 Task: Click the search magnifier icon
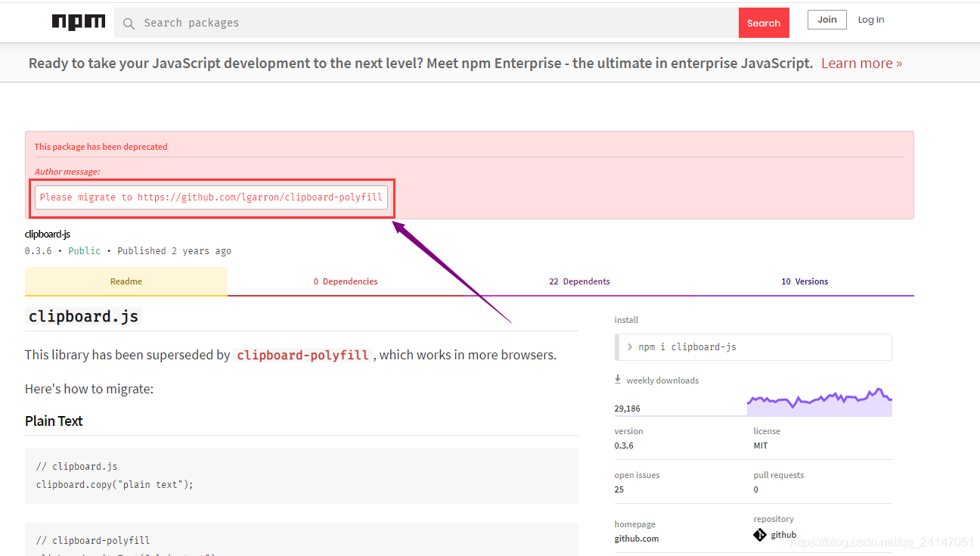coord(129,23)
